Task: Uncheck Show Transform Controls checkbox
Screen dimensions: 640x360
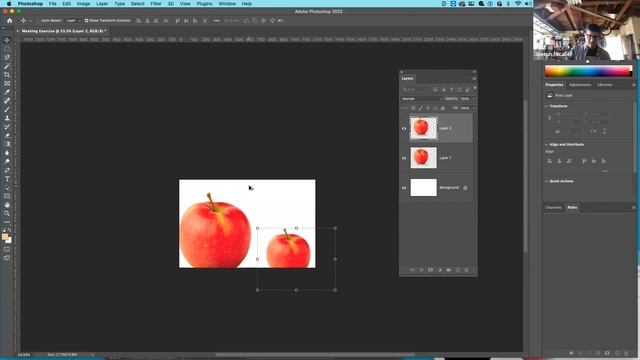Action: (86, 20)
